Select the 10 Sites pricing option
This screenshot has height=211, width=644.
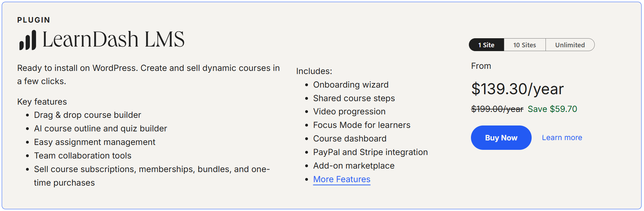pos(524,44)
